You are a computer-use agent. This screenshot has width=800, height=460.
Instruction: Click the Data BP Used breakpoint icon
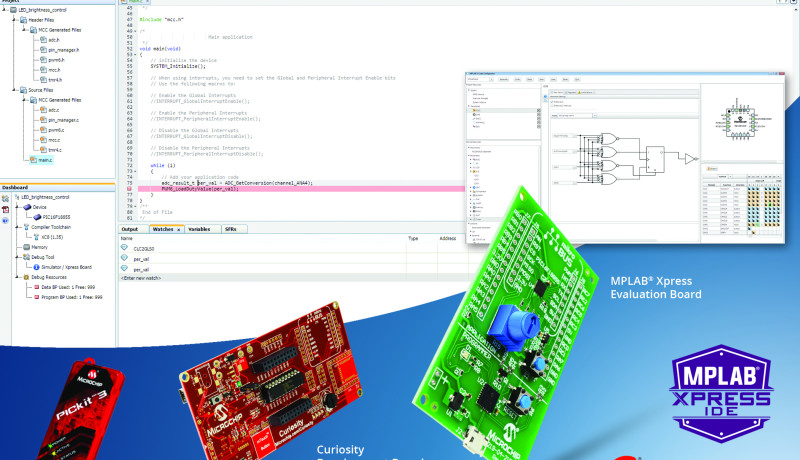(x=37, y=288)
